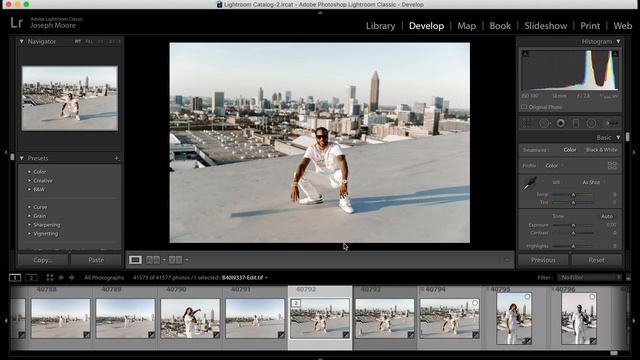Click the Lr logo identity plate
The width and height of the screenshot is (640, 360).
(x=16, y=22)
